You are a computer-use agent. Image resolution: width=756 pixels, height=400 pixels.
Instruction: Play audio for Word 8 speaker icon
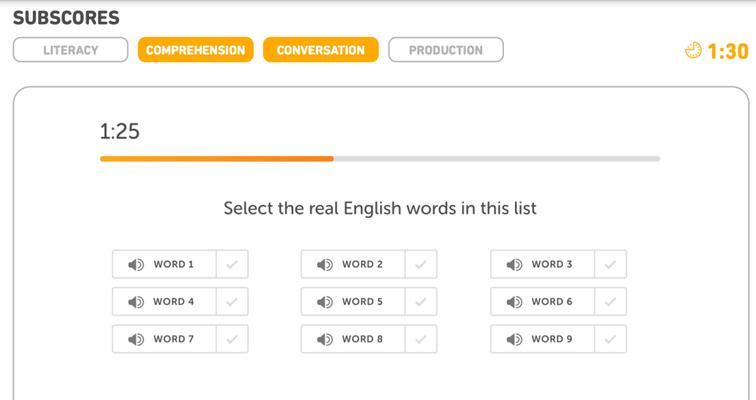325,339
